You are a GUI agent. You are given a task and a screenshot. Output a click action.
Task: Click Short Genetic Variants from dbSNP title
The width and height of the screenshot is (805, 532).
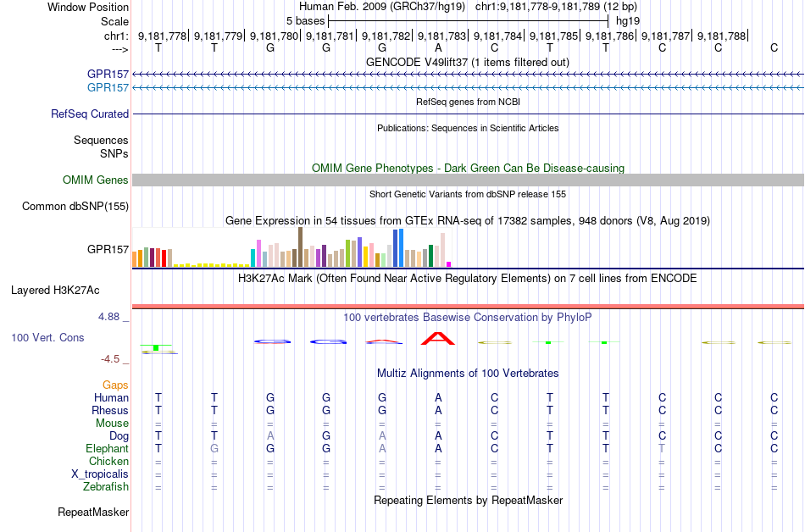pyautogui.click(x=468, y=195)
